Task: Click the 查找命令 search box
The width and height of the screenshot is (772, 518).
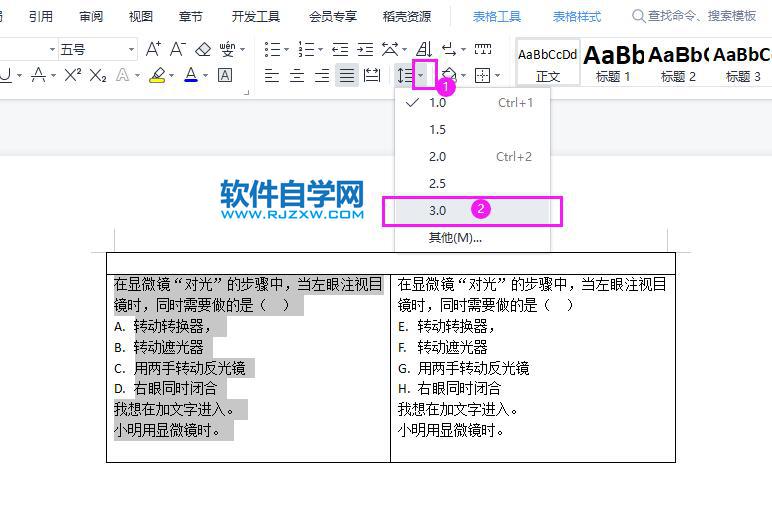Action: coord(694,16)
